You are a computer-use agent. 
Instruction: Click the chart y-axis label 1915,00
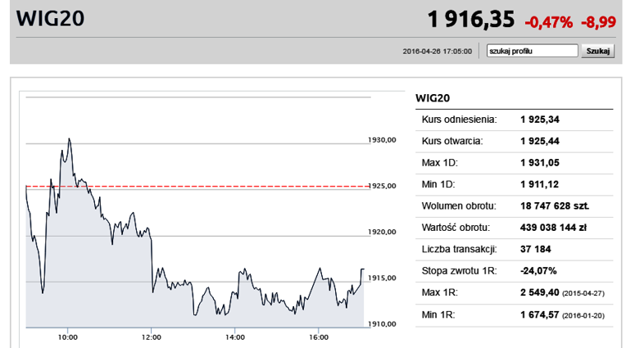pyautogui.click(x=382, y=278)
